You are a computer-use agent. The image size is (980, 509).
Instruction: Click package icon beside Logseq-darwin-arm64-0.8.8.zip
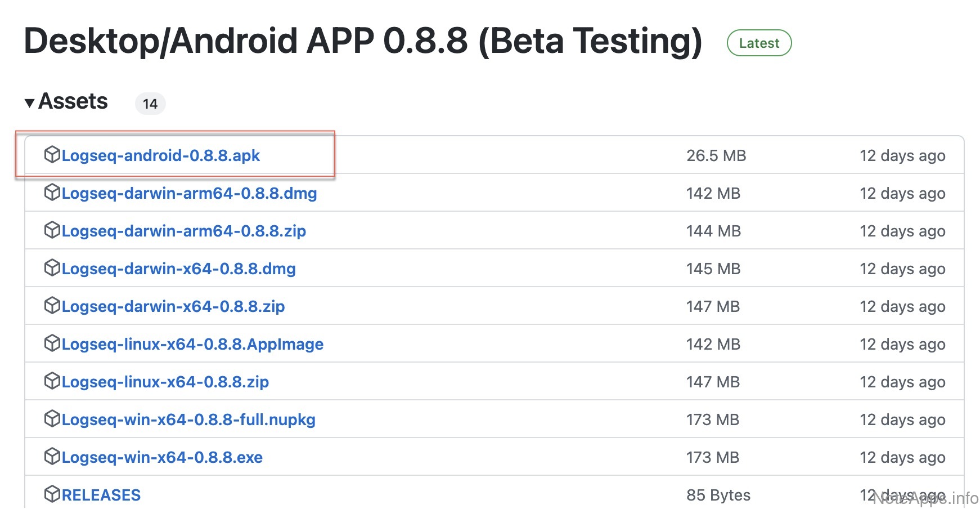52,230
